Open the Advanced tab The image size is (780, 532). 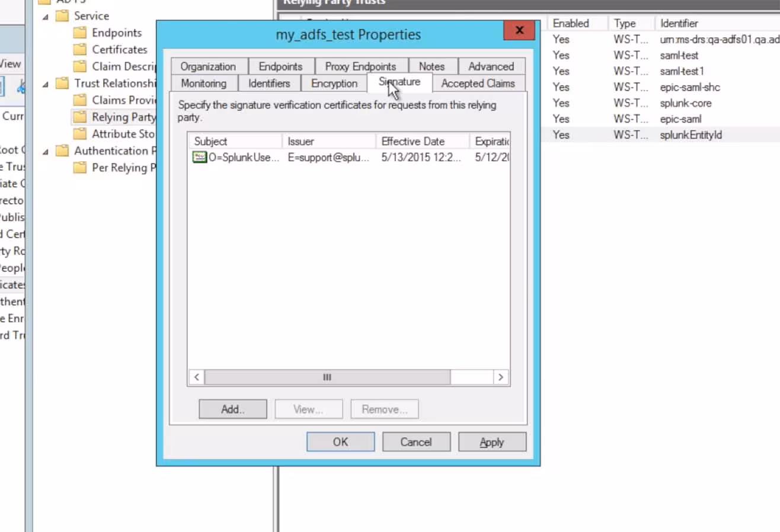491,66
